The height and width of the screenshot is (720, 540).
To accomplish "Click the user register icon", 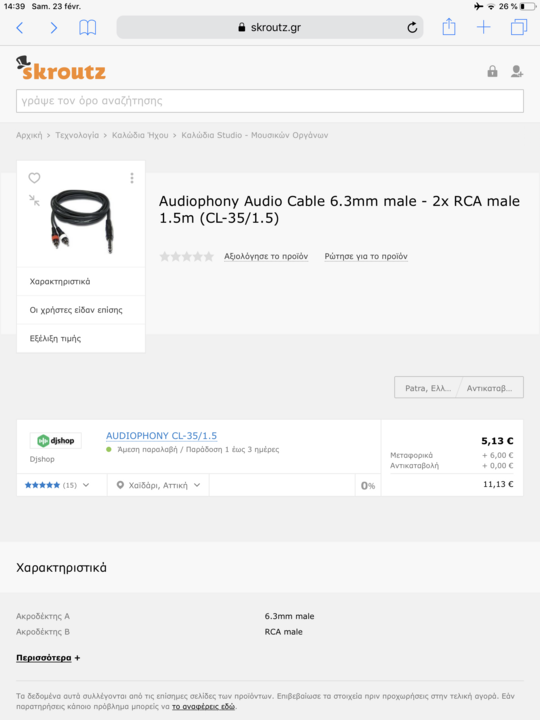I will pos(517,71).
